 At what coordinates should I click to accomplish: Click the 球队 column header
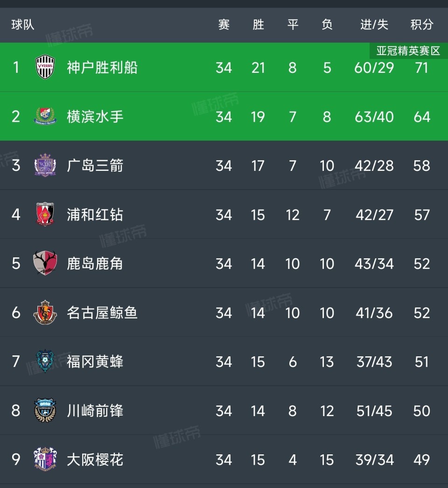(x=18, y=25)
